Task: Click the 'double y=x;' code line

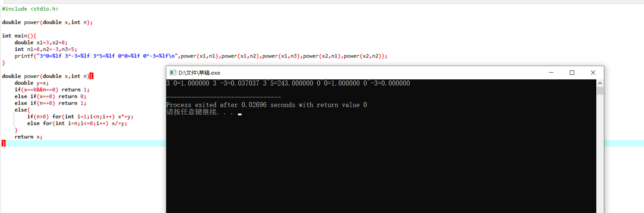Action: [x=32, y=83]
